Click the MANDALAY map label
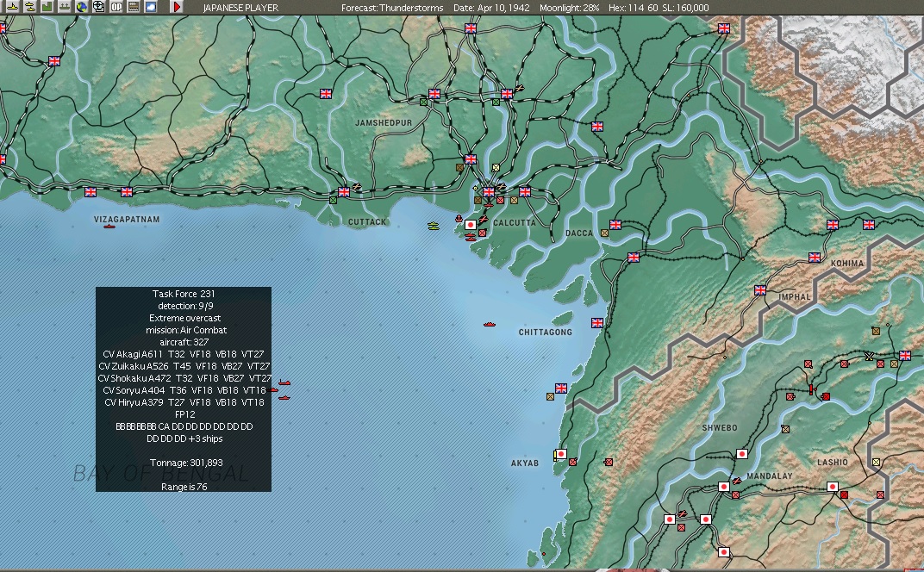Screen dimensions: 924x572 [x=770, y=476]
